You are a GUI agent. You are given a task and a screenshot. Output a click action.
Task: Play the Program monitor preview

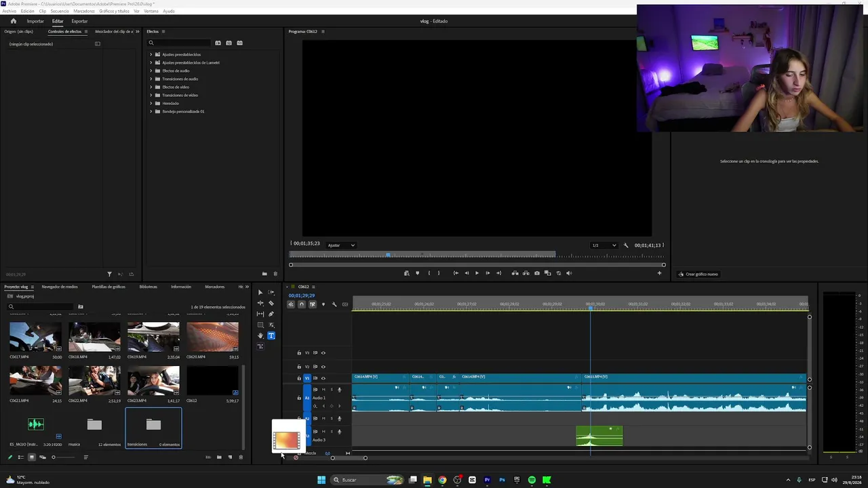click(x=477, y=273)
